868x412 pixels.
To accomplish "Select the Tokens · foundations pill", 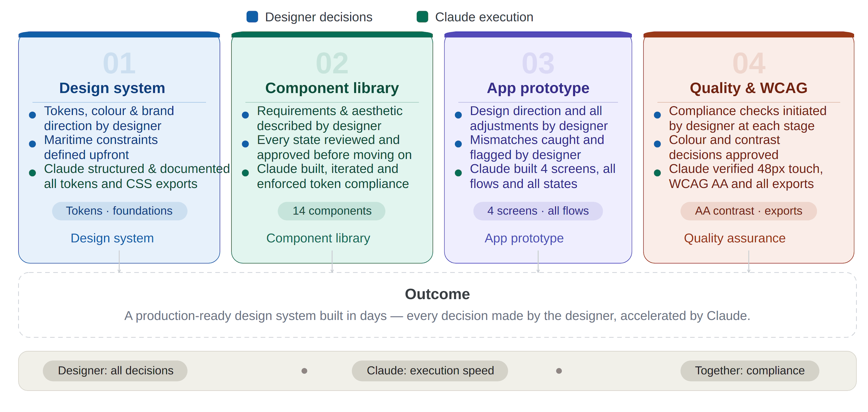I will pyautogui.click(x=119, y=211).
